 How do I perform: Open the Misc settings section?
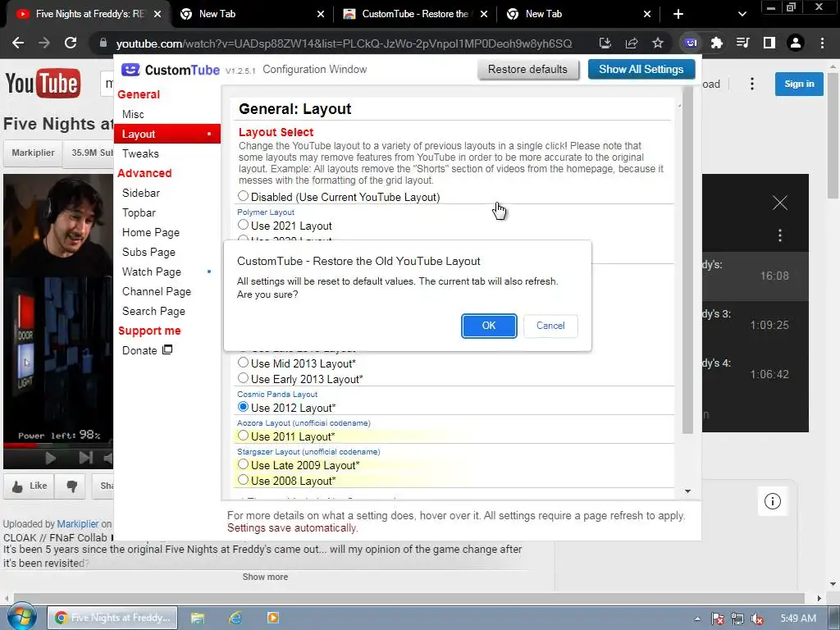[133, 114]
